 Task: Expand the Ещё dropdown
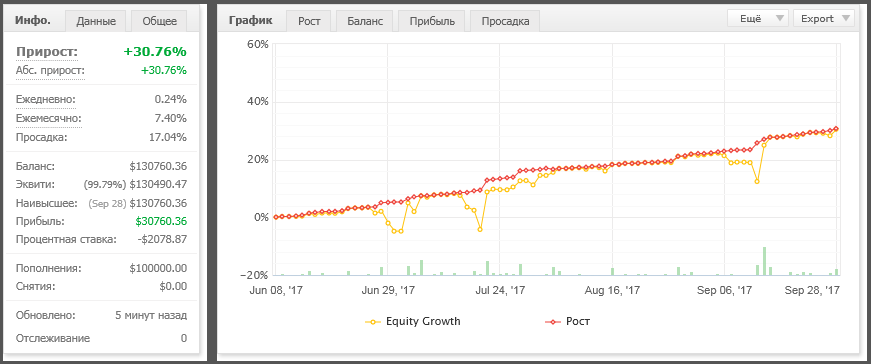click(758, 18)
